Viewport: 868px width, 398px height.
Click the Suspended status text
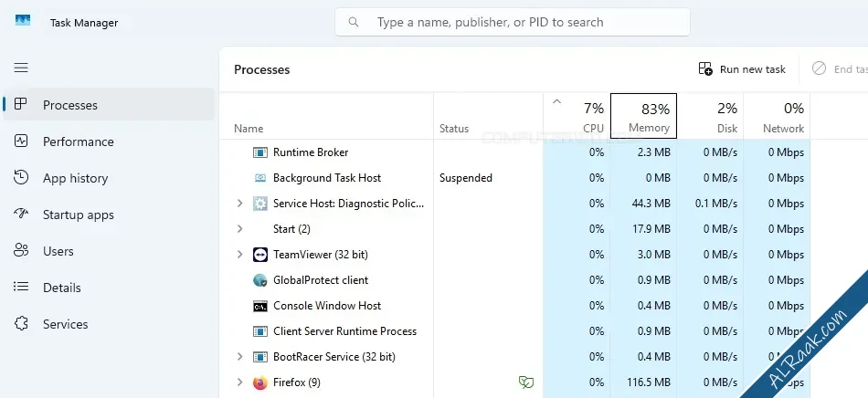(466, 178)
